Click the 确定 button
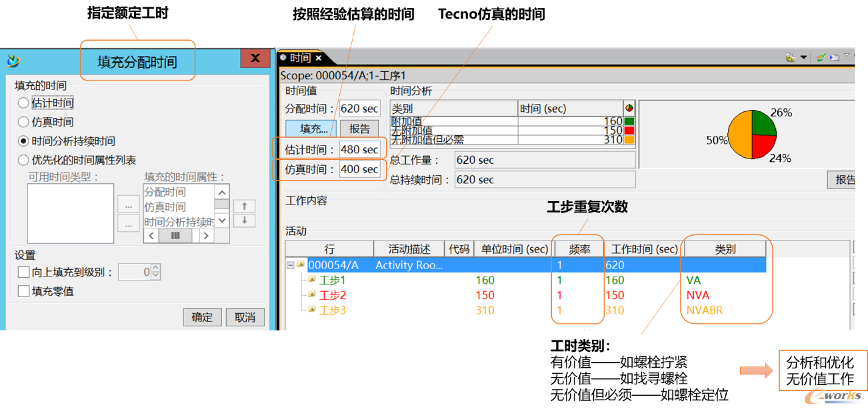868x411 pixels. click(202, 317)
